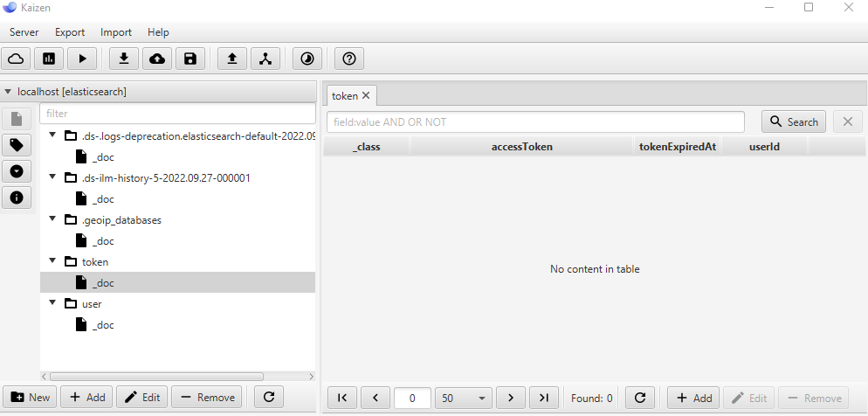Sort by the _class column header

pyautogui.click(x=366, y=147)
